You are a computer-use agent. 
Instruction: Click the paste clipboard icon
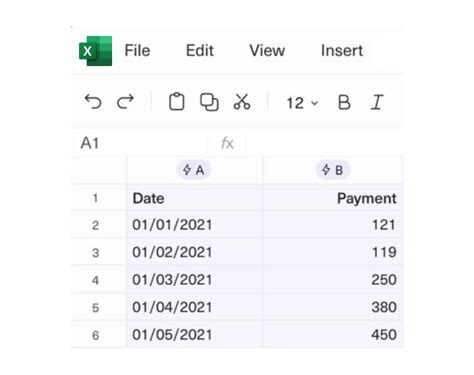177,101
